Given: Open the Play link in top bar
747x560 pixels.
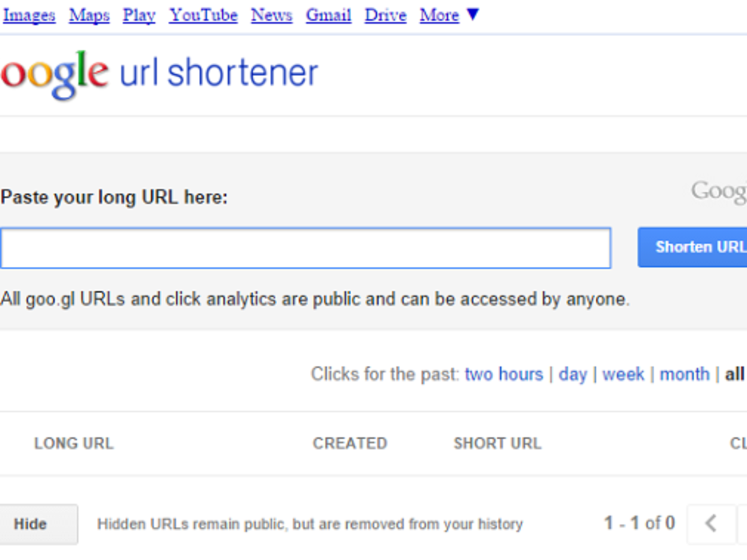Looking at the screenshot, I should point(139,15).
